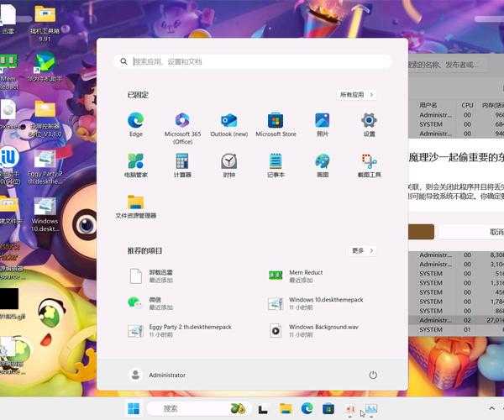Image resolution: width=504 pixels, height=420 pixels.
Task: Open the Administrator user account menu
Action: pos(157,375)
